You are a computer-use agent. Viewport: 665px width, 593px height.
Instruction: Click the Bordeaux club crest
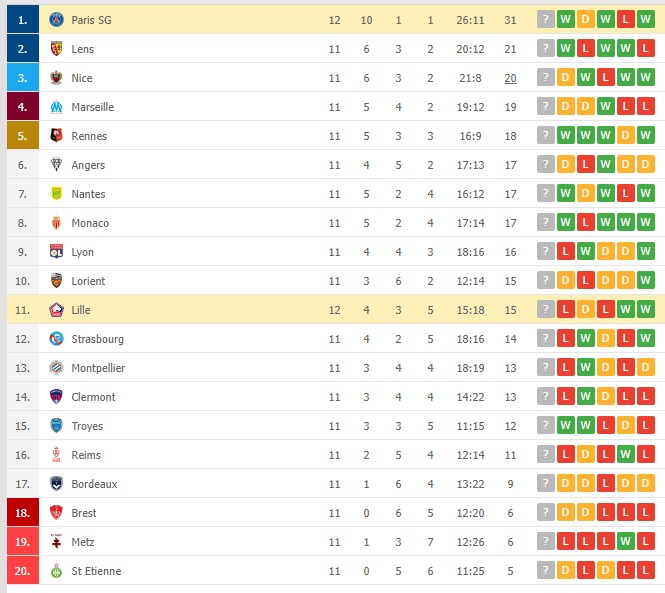coord(56,484)
